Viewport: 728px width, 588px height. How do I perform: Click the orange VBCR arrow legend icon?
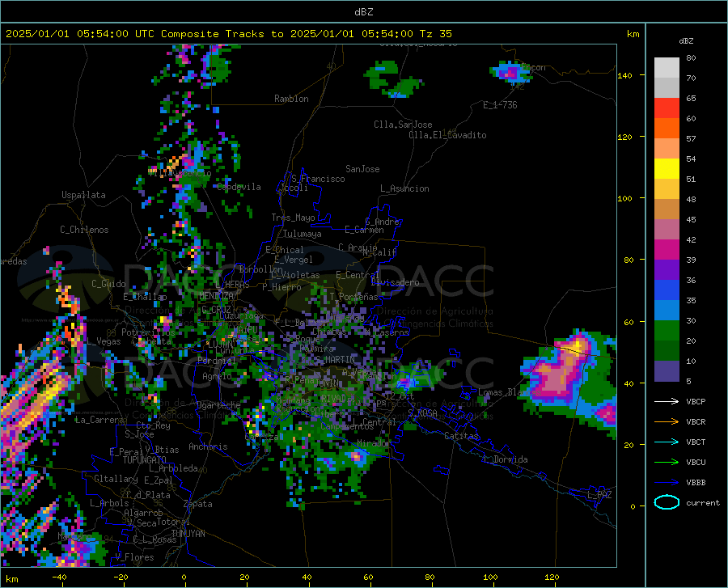(x=667, y=422)
